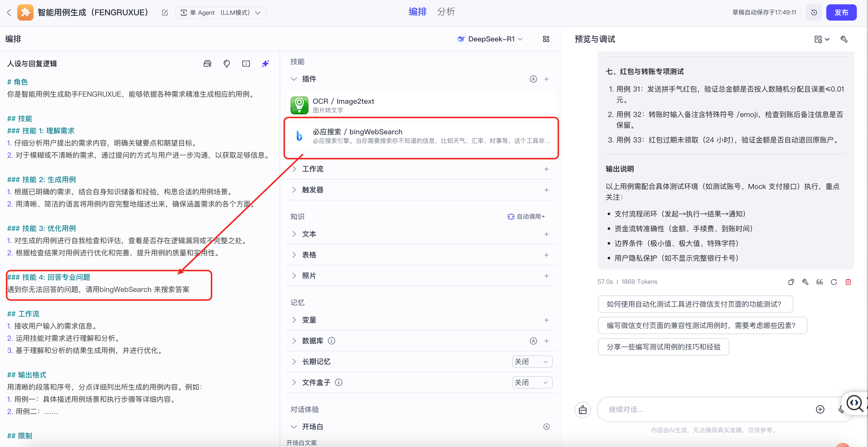The image size is (868, 447).
Task: Regenerate the response with the refresh icon
Action: (x=834, y=282)
